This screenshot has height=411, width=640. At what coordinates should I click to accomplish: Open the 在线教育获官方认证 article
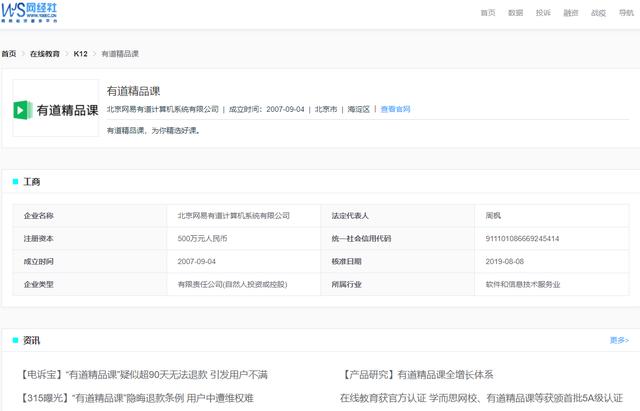pyautogui.click(x=481, y=397)
